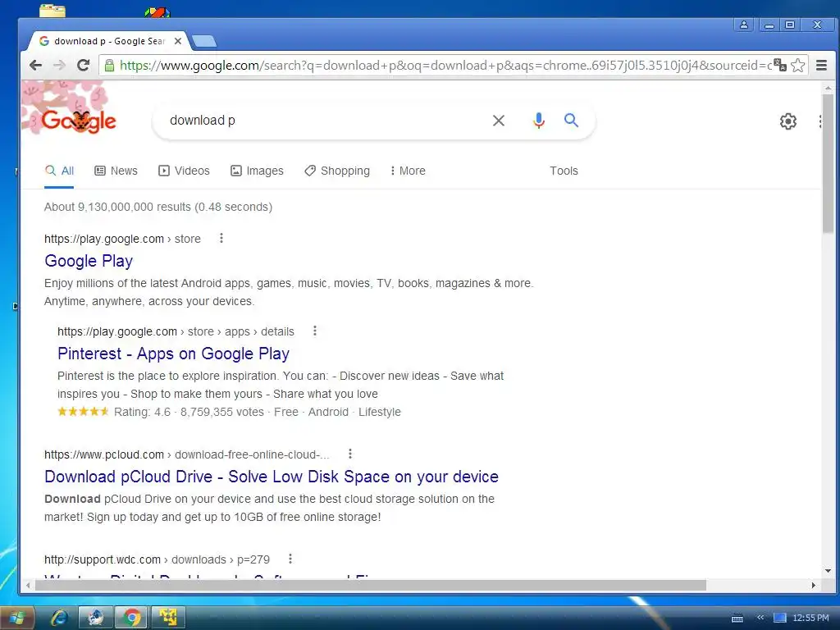Image resolution: width=840 pixels, height=630 pixels.
Task: Switch to the Videos results tab
Action: pos(184,171)
